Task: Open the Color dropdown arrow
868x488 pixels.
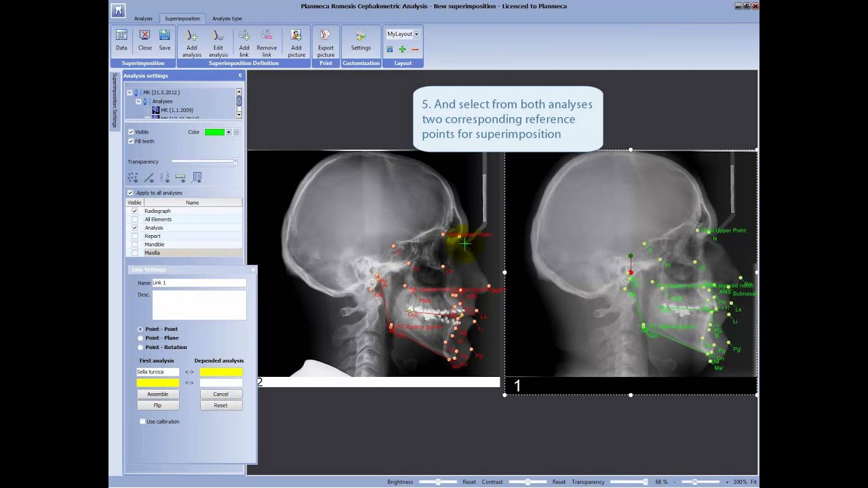Action: point(229,132)
